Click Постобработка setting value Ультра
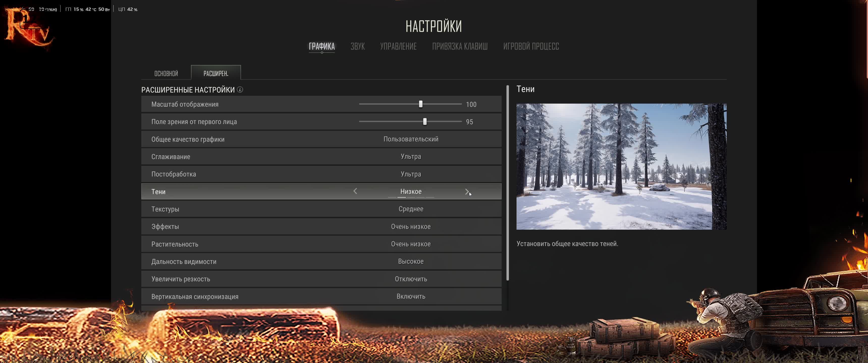 click(411, 174)
